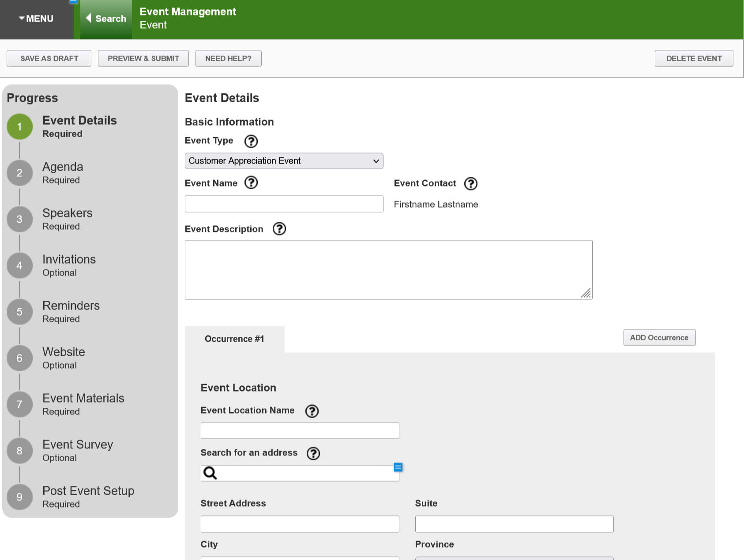Add a new Occurrence
This screenshot has width=744, height=560.
[x=659, y=338]
